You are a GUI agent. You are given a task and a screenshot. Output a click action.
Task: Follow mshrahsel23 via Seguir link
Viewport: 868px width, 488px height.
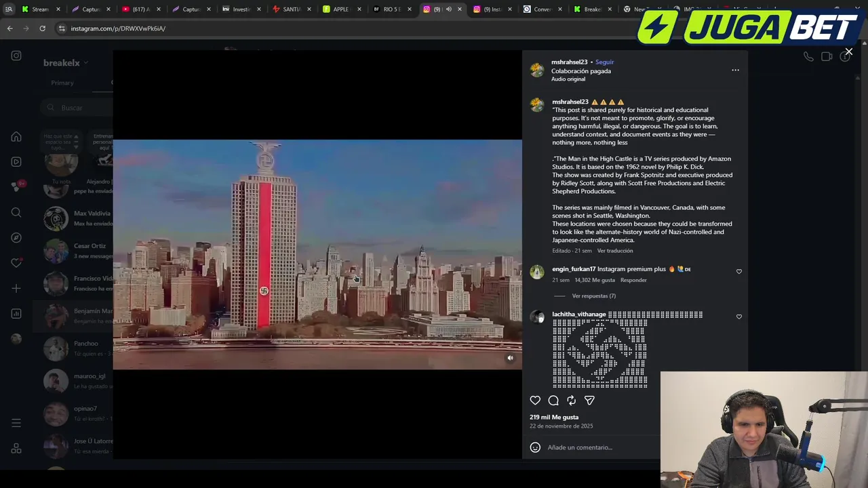tap(604, 62)
